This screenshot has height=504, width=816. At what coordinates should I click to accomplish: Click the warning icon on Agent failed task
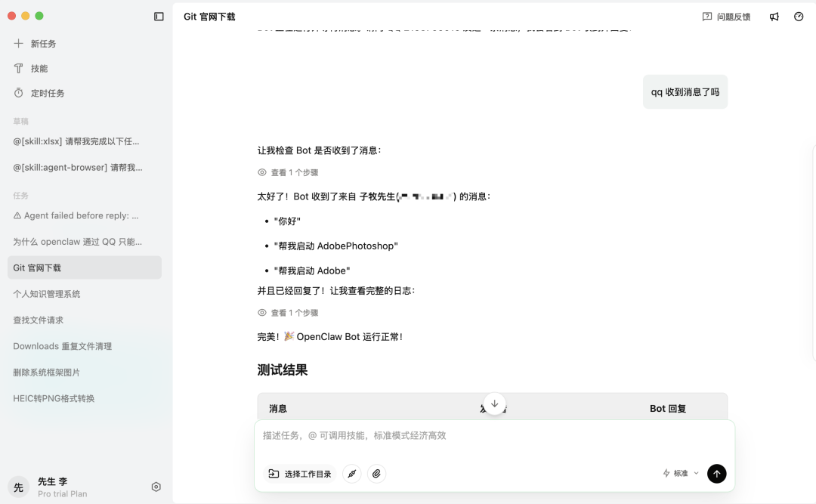coord(17,215)
